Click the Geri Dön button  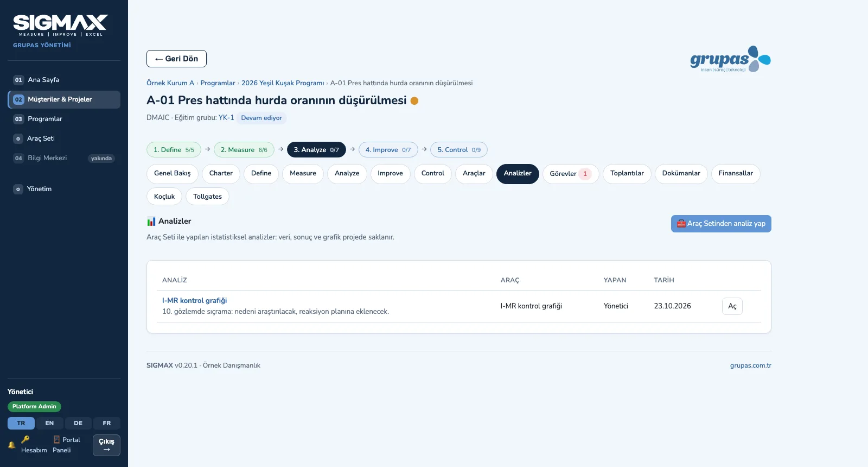[x=176, y=59]
